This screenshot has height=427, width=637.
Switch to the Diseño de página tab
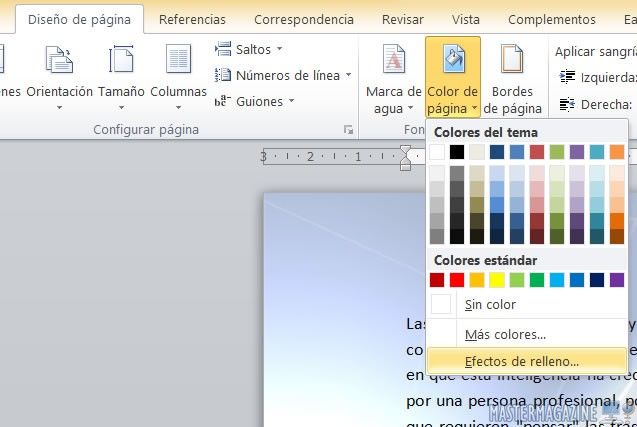(x=79, y=20)
